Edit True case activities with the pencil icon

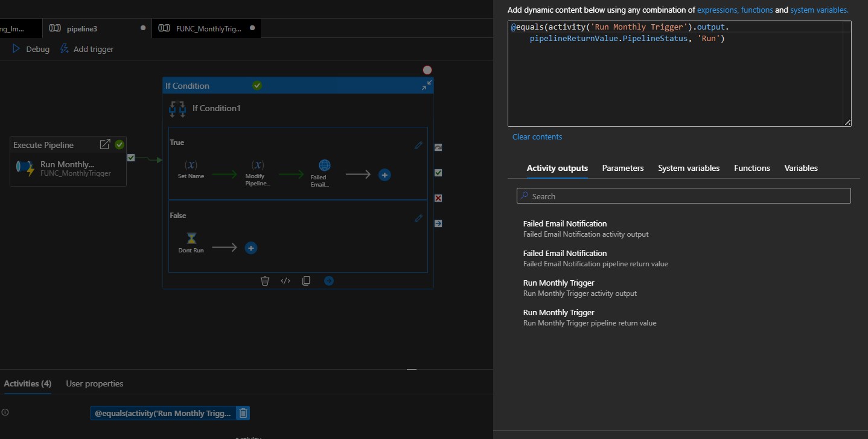418,145
